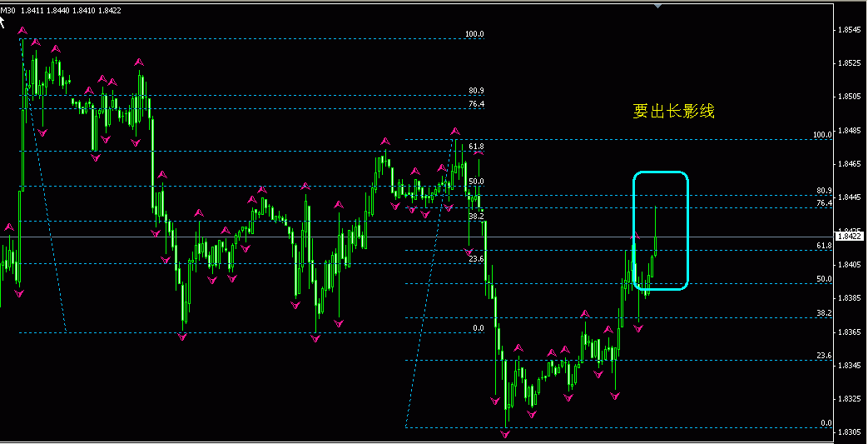Screen dimensions: 868x444
Task: Click the 1.8505 price scale label
Action: click(x=851, y=97)
